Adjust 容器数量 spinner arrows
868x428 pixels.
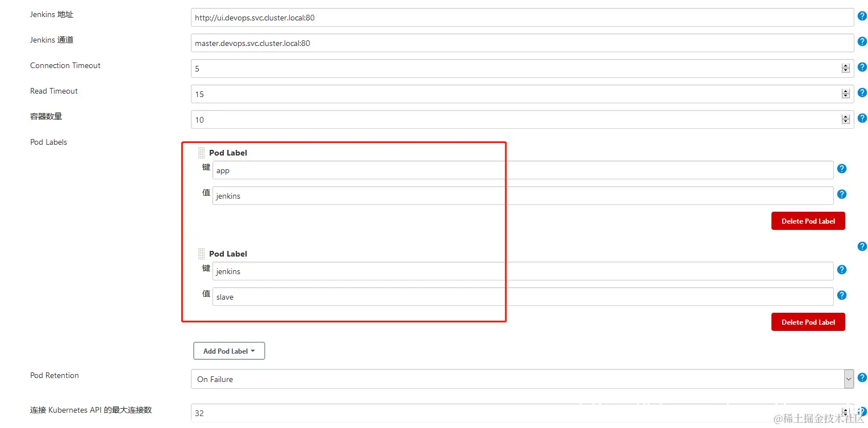coord(845,120)
